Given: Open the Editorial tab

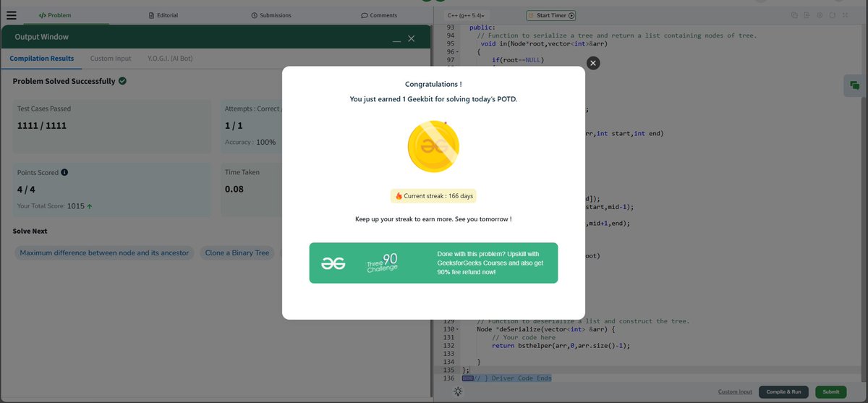Looking at the screenshot, I should point(163,15).
